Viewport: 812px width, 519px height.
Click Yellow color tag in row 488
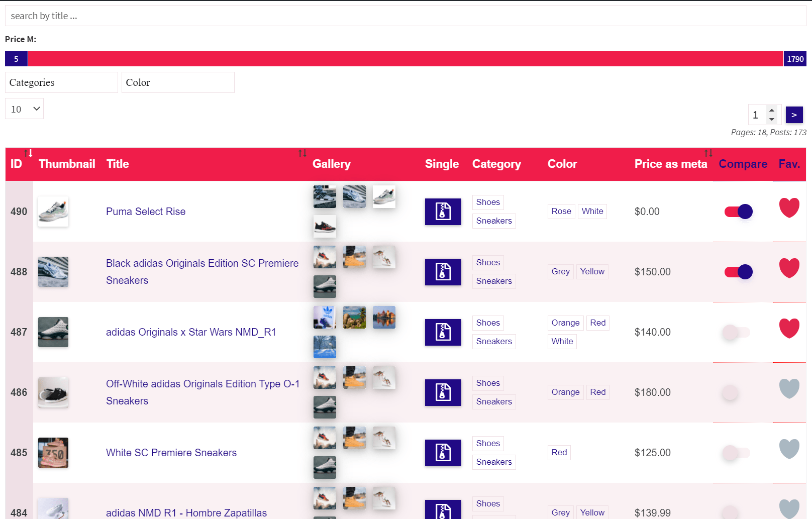tap(592, 272)
